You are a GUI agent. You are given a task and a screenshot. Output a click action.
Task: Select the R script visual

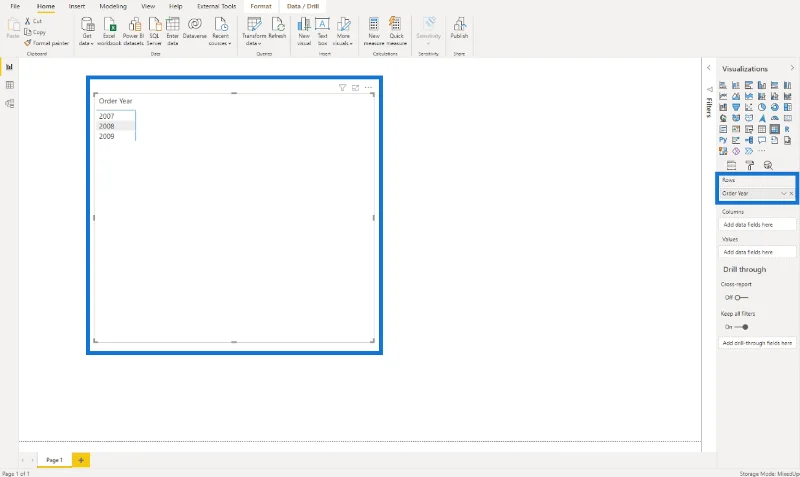tap(788, 129)
